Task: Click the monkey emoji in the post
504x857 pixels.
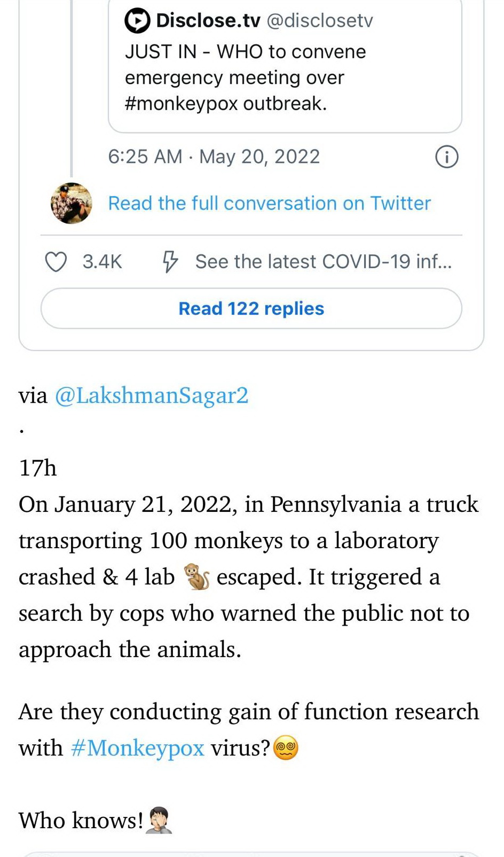Action: [196, 577]
